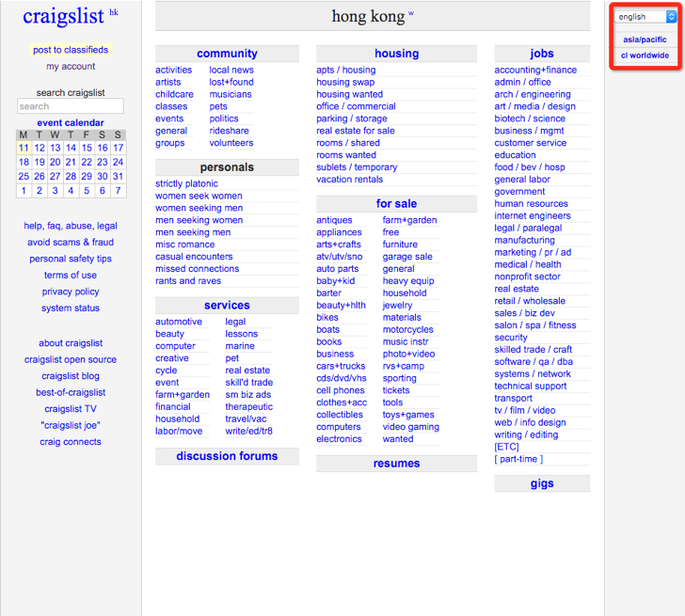The width and height of the screenshot is (685, 616).
Task: Open furniture in for sale
Action: click(x=400, y=245)
